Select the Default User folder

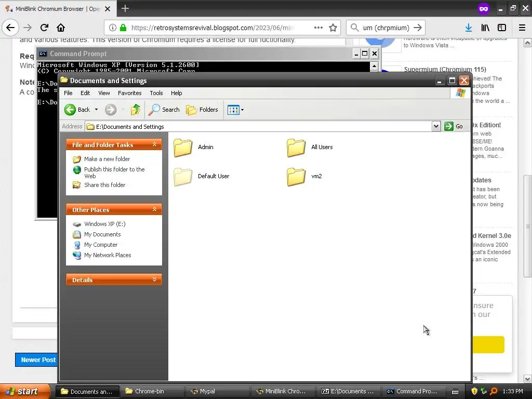point(201,177)
